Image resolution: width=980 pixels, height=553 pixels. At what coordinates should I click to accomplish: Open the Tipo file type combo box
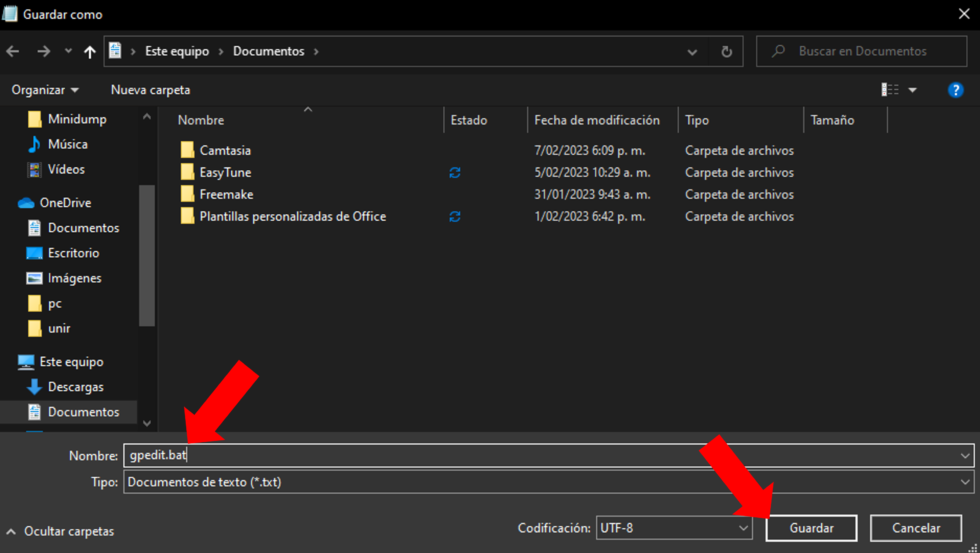pos(548,482)
